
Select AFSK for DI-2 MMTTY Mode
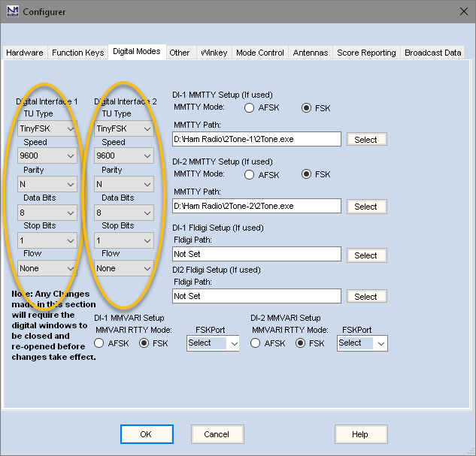[249, 174]
